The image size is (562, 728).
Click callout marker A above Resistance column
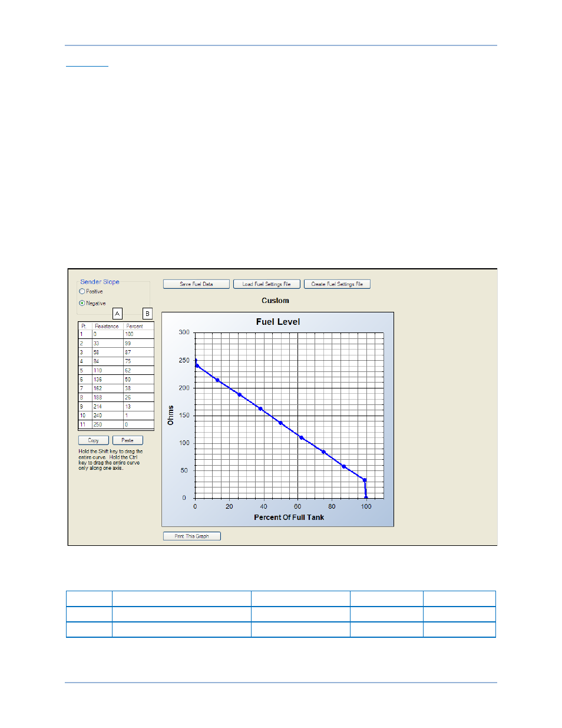[x=117, y=314]
